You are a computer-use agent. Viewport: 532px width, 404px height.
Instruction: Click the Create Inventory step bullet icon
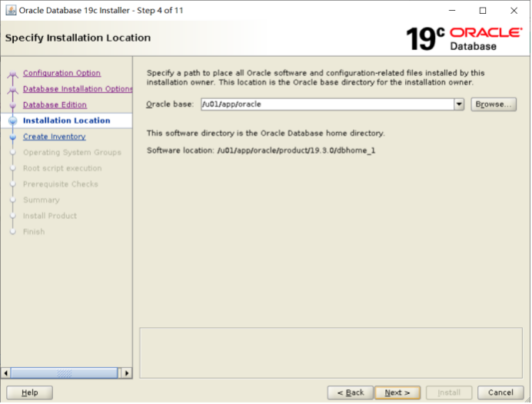pos(13,137)
